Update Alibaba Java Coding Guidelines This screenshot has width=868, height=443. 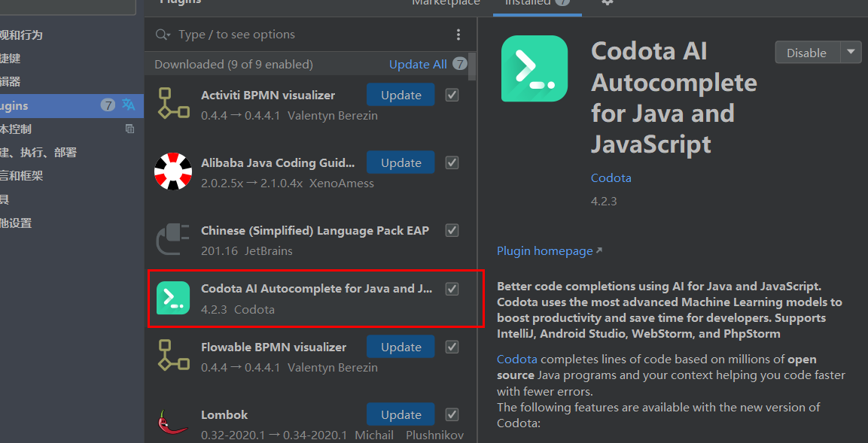tap(400, 162)
